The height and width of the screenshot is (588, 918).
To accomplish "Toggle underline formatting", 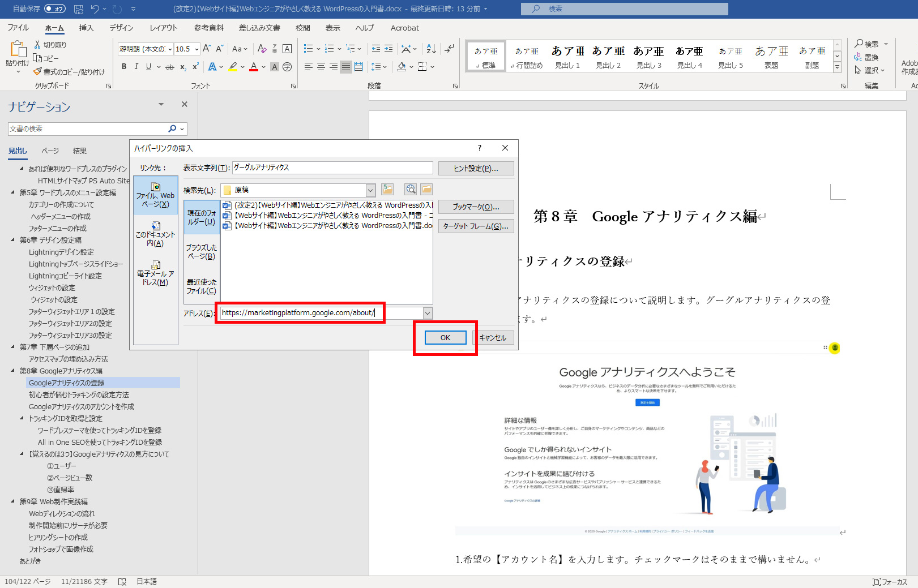I will [148, 67].
